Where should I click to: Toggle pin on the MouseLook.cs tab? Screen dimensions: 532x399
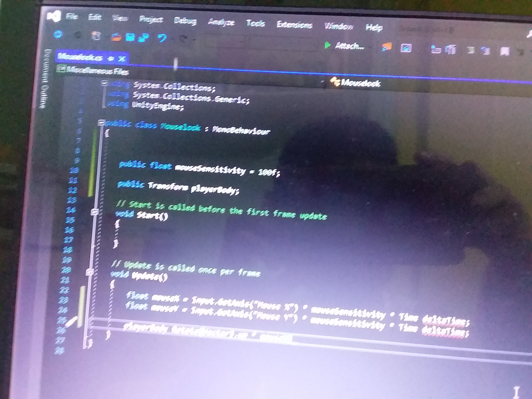click(x=111, y=59)
